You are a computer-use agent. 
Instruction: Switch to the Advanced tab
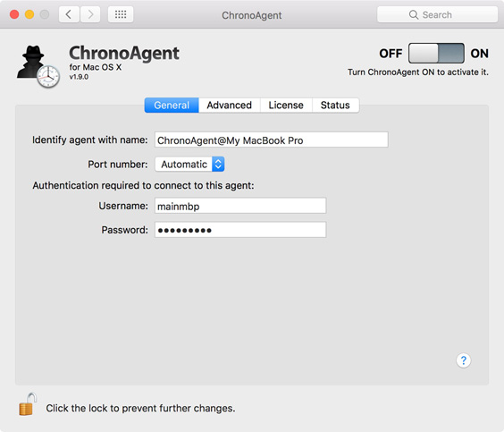pos(229,106)
